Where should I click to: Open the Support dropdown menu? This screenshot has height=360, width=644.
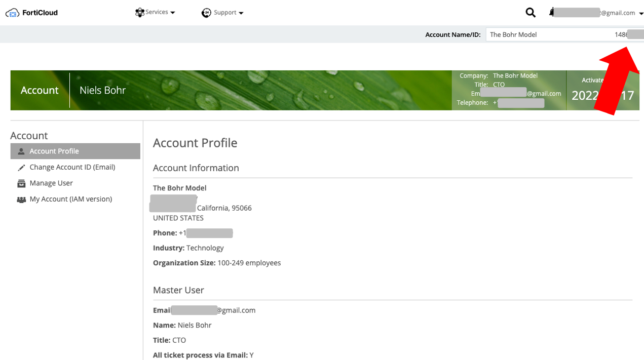224,12
